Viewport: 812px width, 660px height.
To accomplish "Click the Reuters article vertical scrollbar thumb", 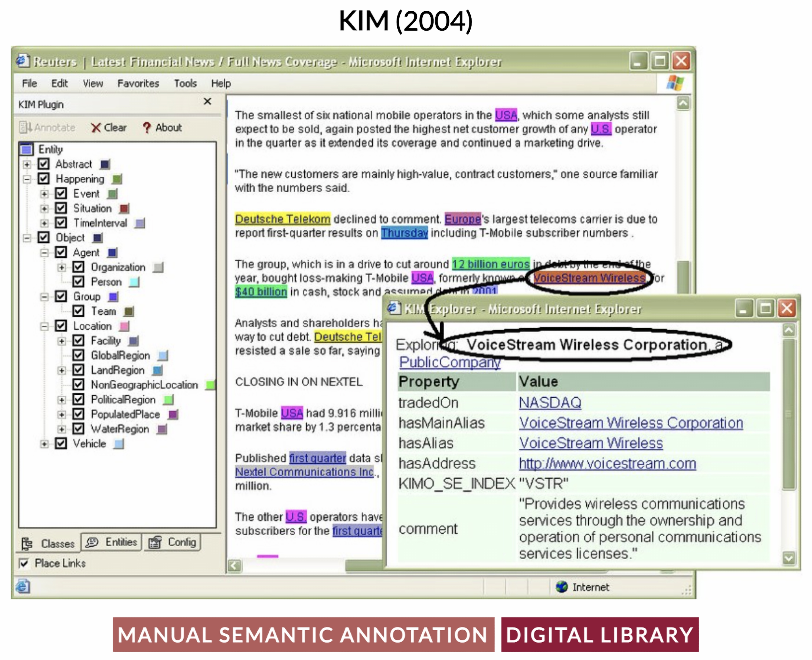I will pos(683,277).
